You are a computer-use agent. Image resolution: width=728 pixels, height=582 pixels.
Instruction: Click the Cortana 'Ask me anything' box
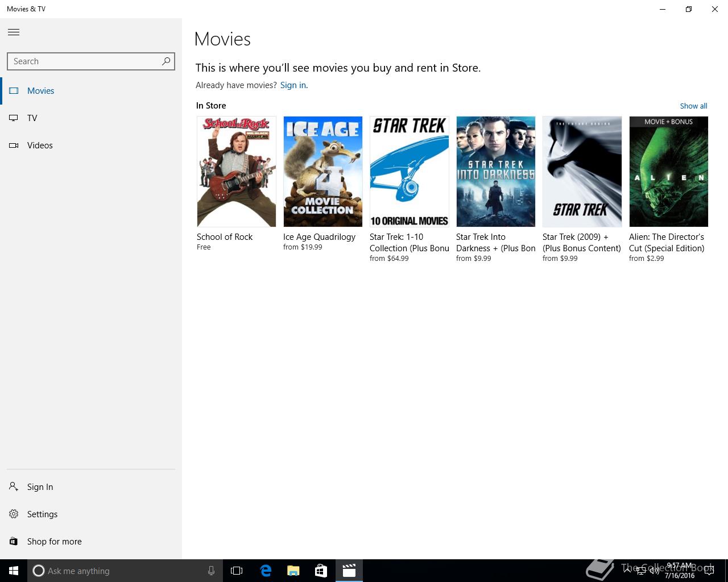click(x=125, y=571)
